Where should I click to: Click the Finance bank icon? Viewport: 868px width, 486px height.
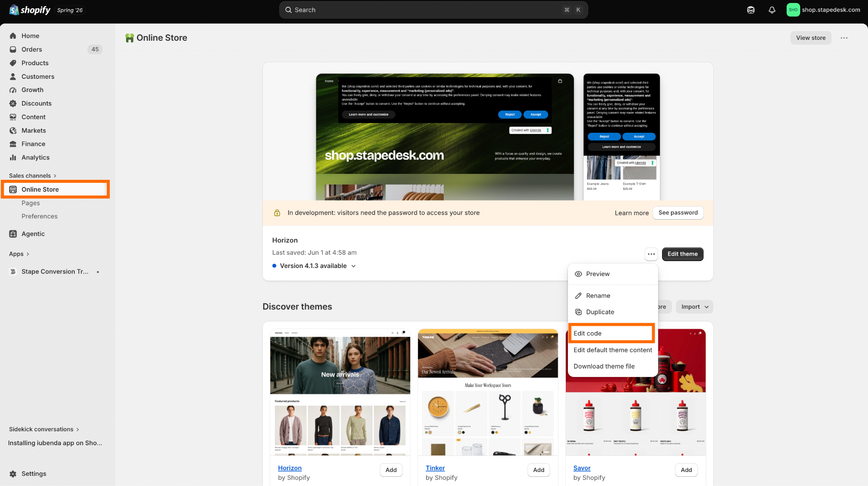point(13,144)
